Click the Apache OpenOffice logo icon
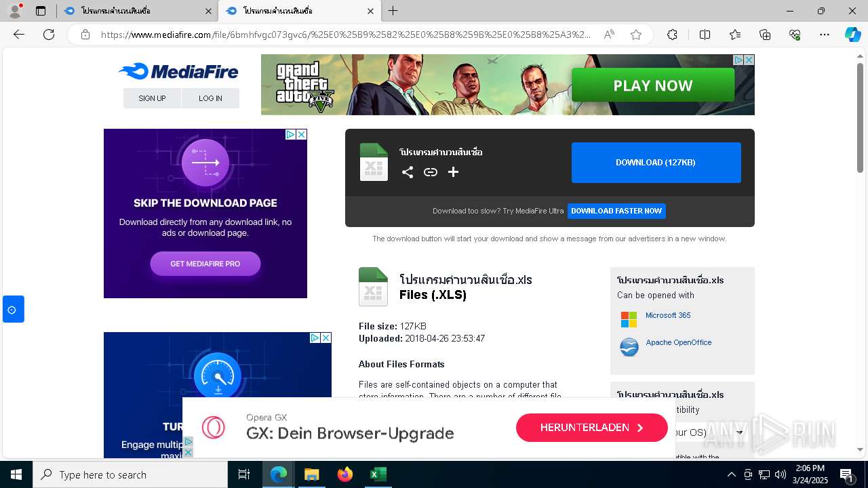The image size is (868, 488). tap(629, 347)
